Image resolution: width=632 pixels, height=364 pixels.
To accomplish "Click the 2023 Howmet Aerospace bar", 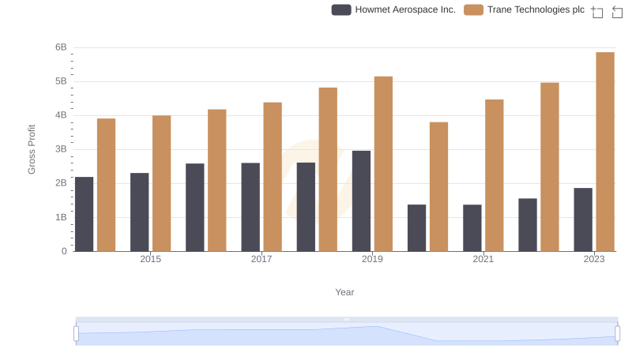I will click(583, 220).
